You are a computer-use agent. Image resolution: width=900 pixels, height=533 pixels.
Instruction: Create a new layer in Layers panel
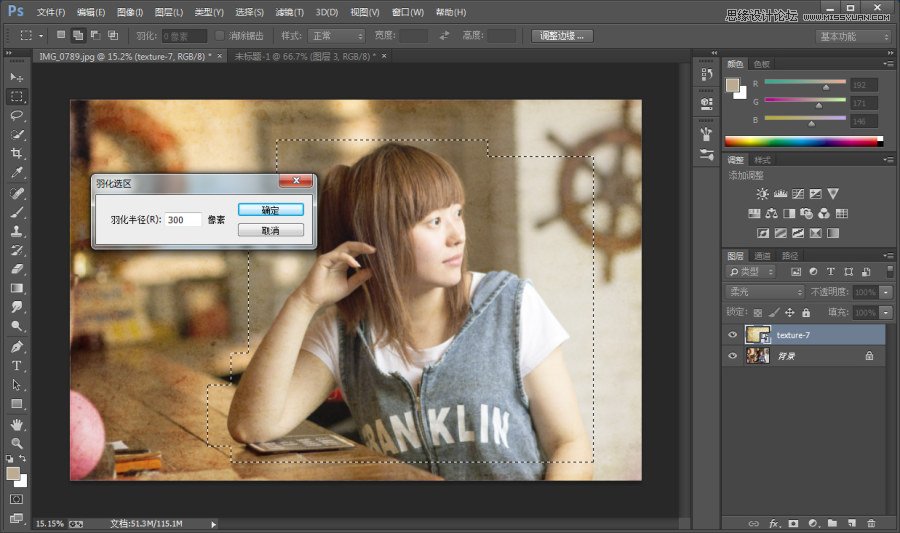click(852, 523)
